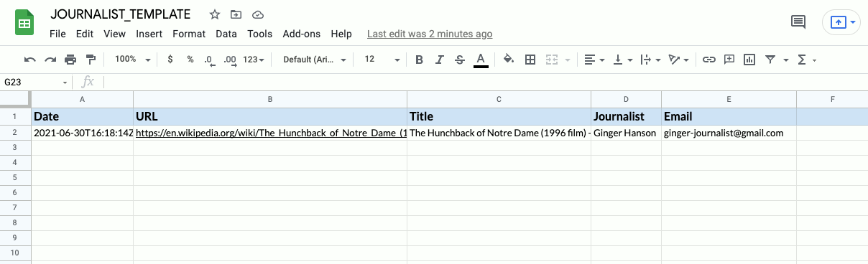
Task: Increase decimal places
Action: [x=230, y=60]
